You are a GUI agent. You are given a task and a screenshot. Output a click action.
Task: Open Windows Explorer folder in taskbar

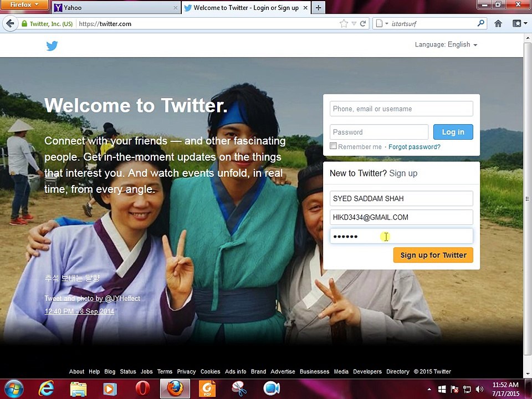point(78,389)
